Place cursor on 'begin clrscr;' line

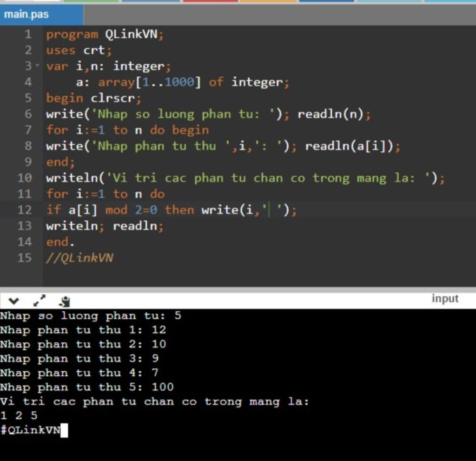[x=93, y=98]
